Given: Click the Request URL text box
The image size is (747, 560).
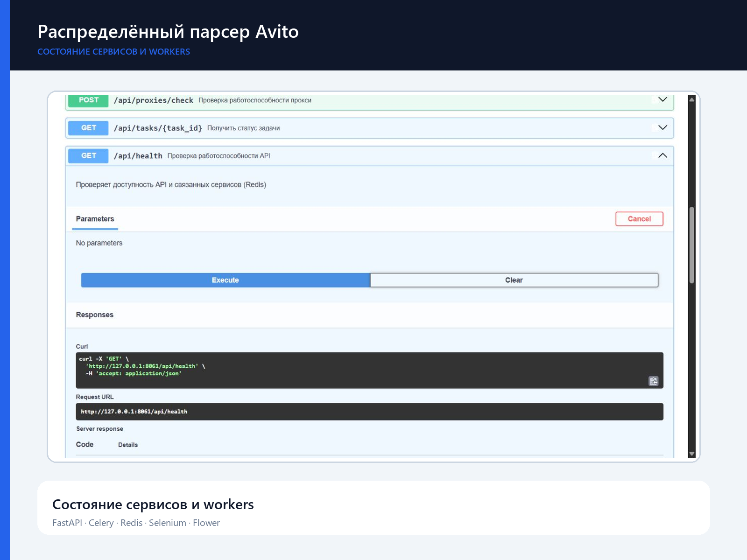Looking at the screenshot, I should click(369, 412).
